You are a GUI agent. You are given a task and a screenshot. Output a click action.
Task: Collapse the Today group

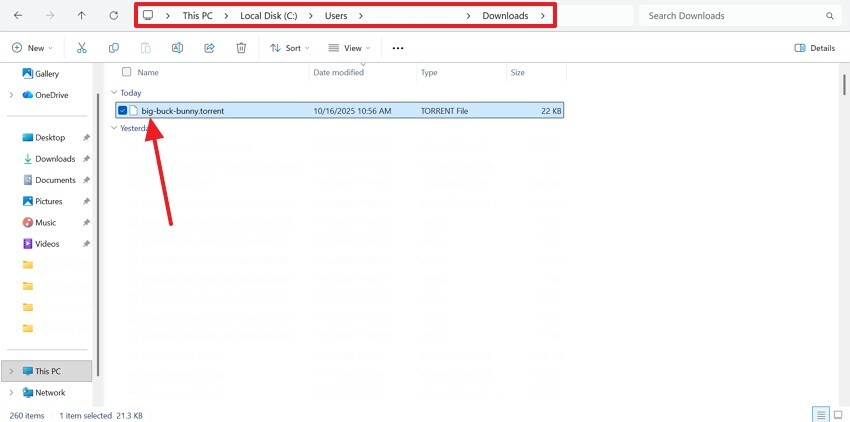point(114,93)
